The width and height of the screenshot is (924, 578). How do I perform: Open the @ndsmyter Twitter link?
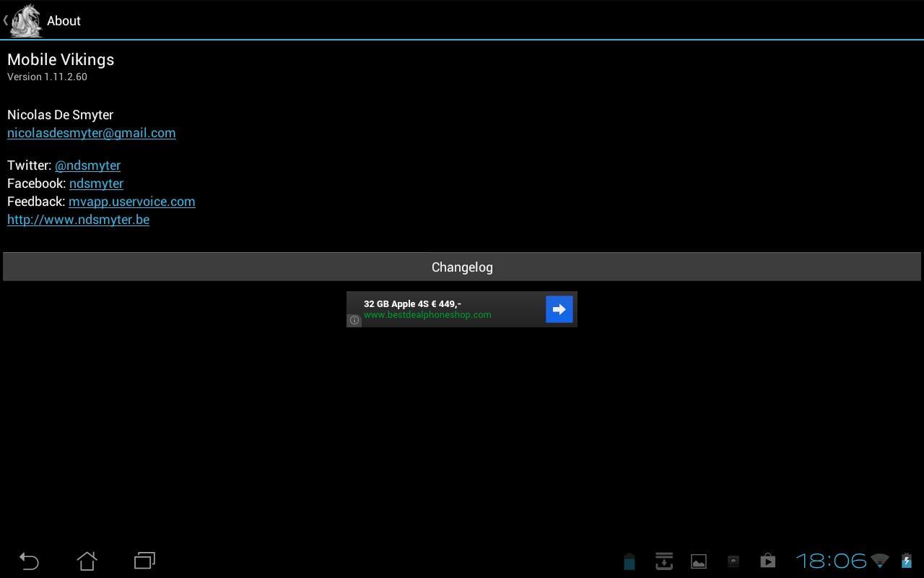tap(87, 165)
